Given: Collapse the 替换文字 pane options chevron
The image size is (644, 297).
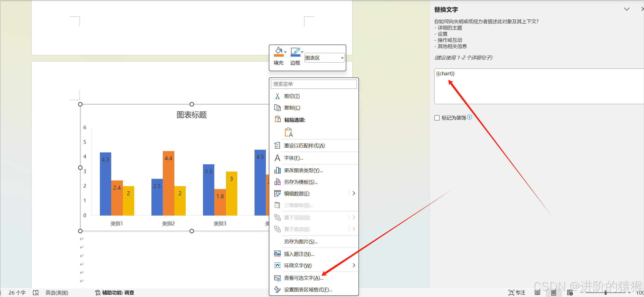Looking at the screenshot, I should click(627, 9).
